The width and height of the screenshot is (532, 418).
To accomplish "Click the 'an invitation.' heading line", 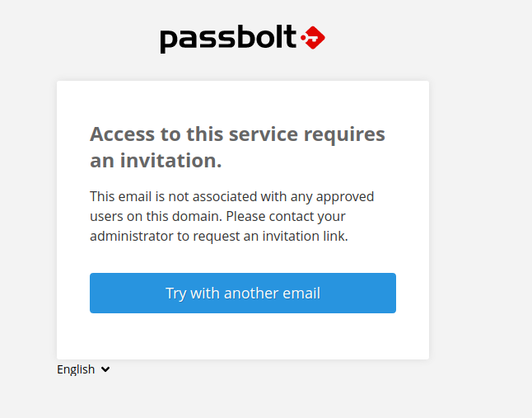I will point(156,161).
